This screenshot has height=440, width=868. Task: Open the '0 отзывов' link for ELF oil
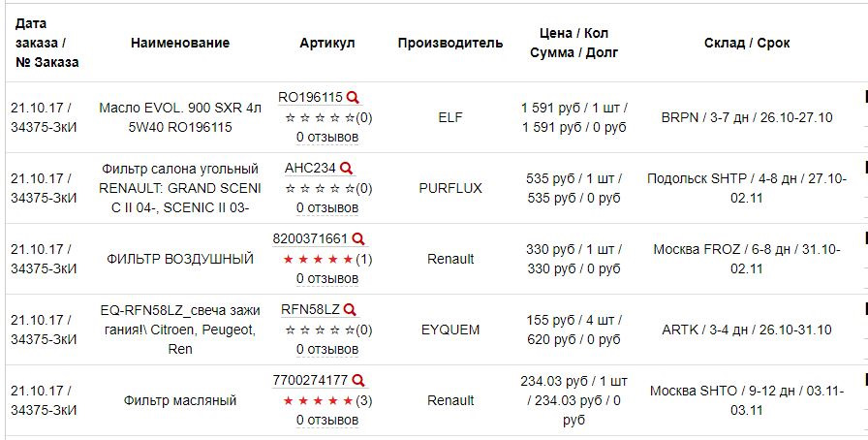pos(327,137)
